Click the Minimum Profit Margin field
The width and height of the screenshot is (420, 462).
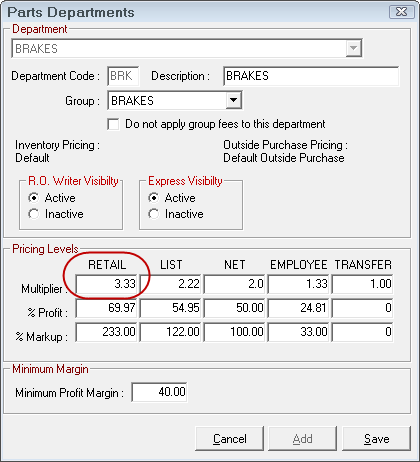tap(159, 392)
